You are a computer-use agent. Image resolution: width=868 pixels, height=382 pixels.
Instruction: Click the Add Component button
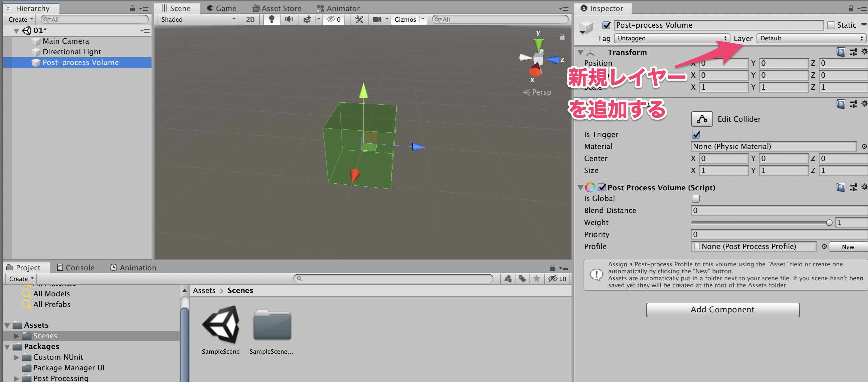[x=722, y=309]
